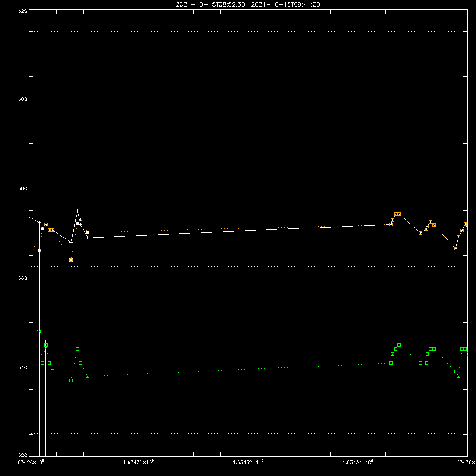Click the 1.63434×10⁹ x-axis label
Image resolution: width=476 pixels, height=476 pixels.
(358, 462)
